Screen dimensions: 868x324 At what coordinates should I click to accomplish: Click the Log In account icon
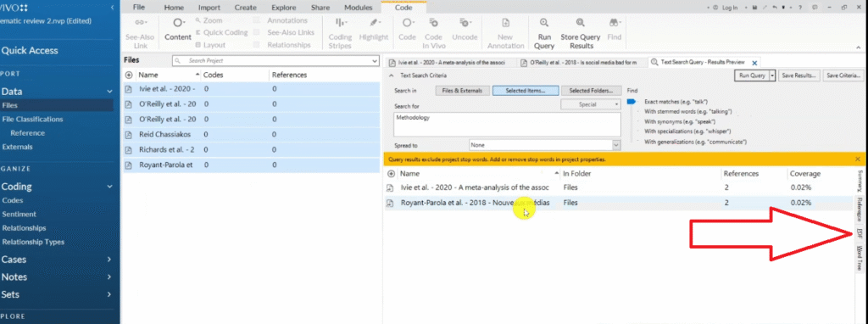tap(715, 8)
